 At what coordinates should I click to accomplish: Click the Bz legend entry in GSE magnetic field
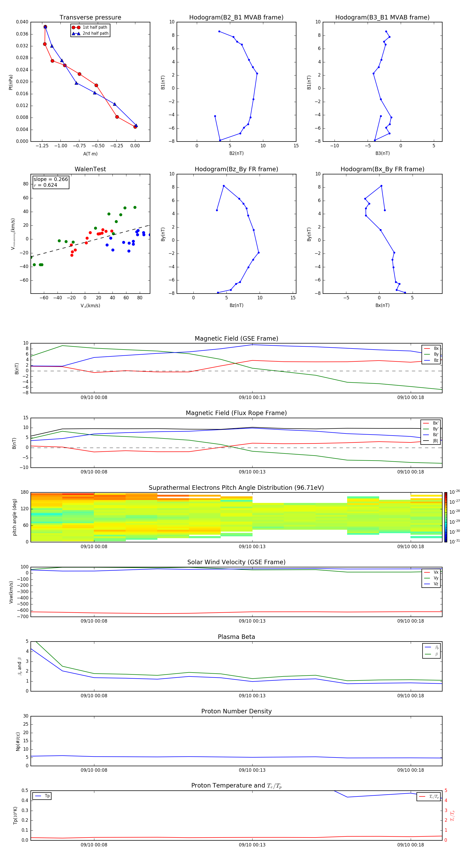431,360
